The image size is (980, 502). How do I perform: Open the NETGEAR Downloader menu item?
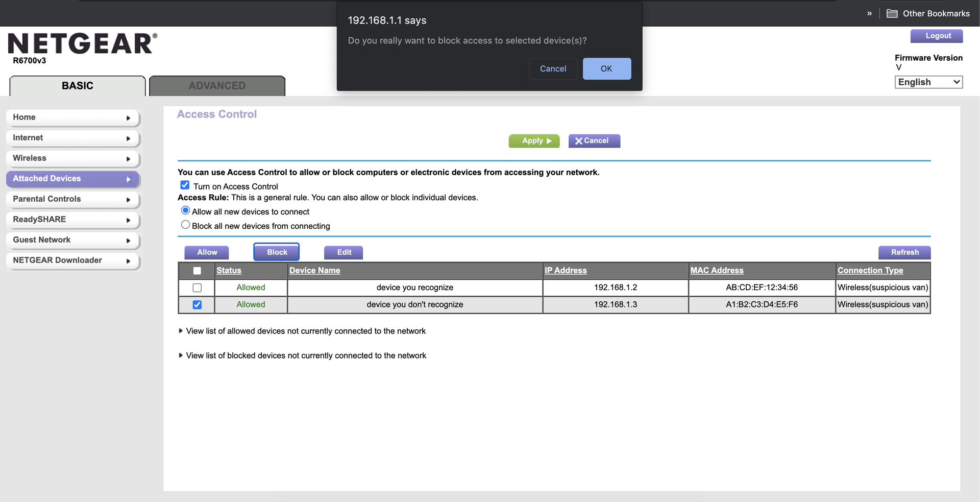tap(73, 260)
